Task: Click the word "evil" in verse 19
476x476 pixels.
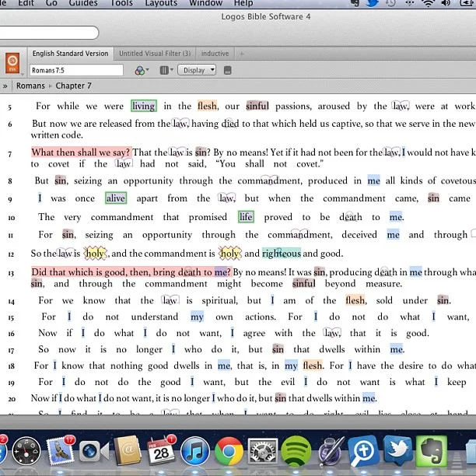Action: [x=288, y=382]
